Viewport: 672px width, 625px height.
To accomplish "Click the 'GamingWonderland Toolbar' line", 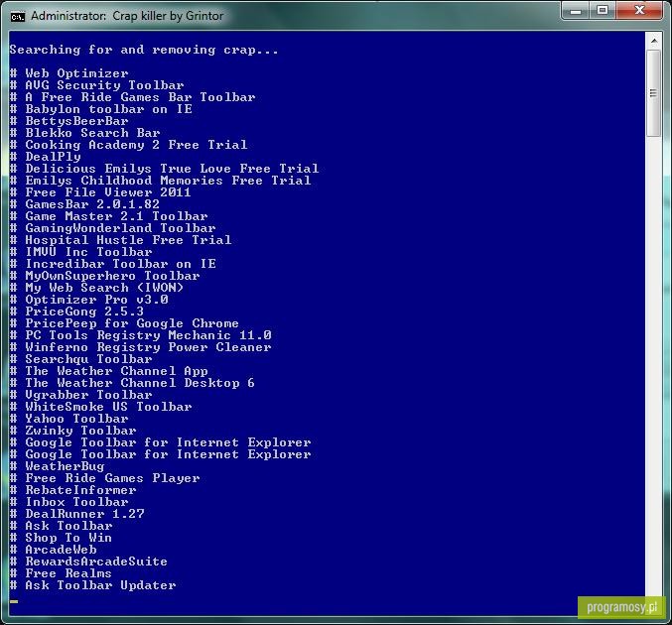I will (x=113, y=228).
